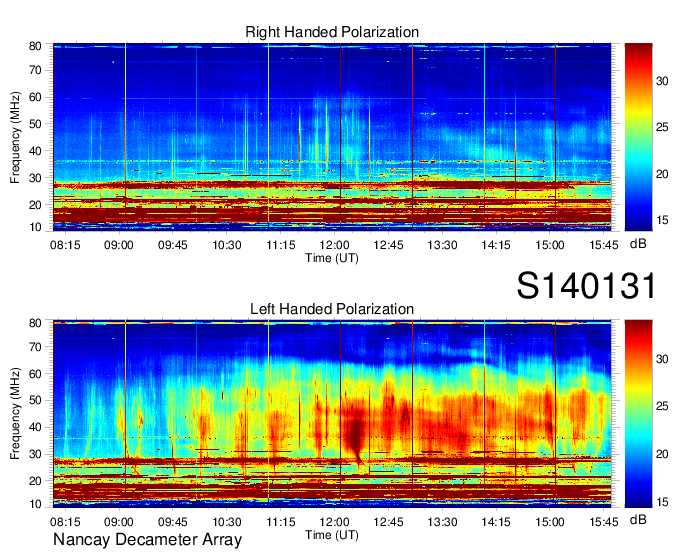
Task: Click 10:30 time tick on Left Handed plot
Action: coord(227,522)
